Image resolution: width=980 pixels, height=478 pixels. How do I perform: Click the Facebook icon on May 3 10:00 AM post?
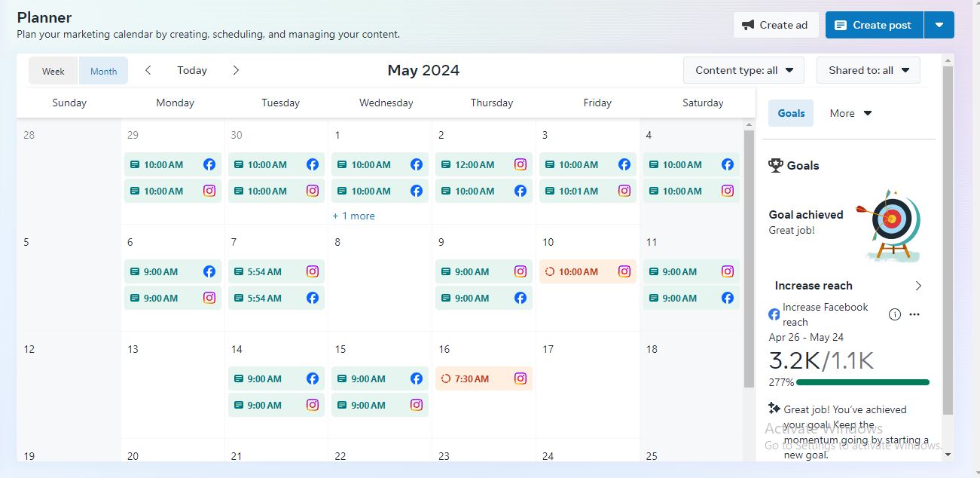tap(624, 164)
